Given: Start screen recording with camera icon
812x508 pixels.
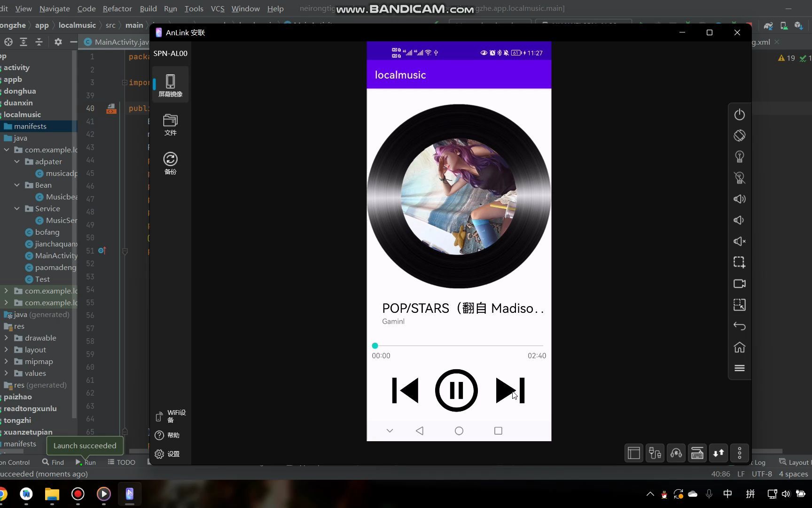Looking at the screenshot, I should point(739,284).
